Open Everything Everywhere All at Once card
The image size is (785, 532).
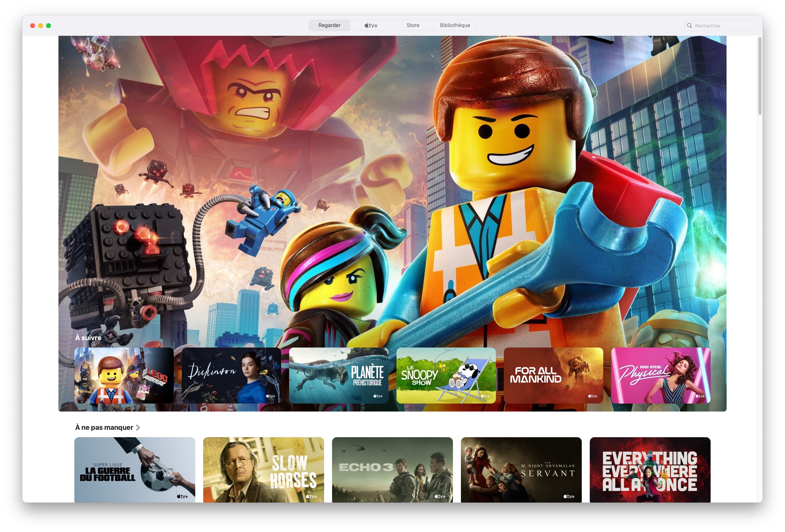click(650, 470)
